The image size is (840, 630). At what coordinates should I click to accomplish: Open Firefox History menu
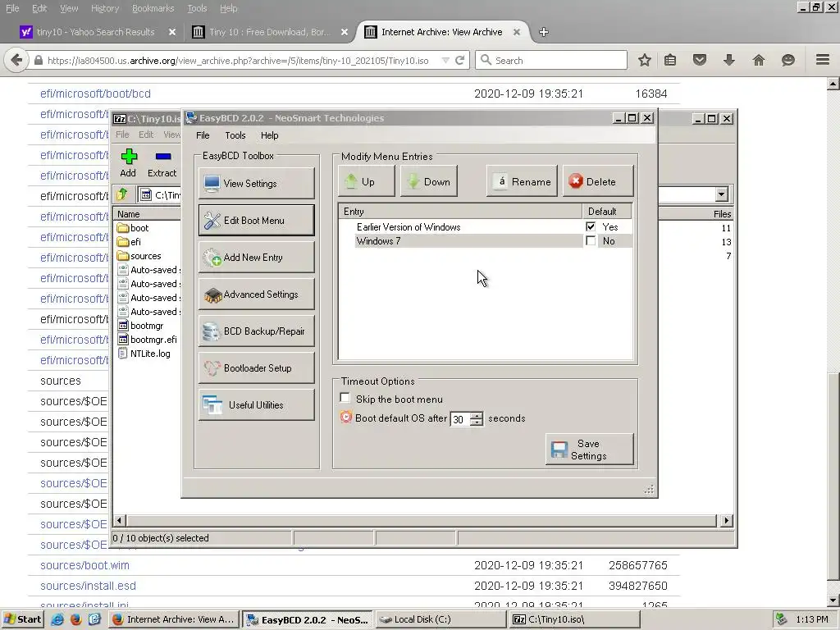coord(105,8)
